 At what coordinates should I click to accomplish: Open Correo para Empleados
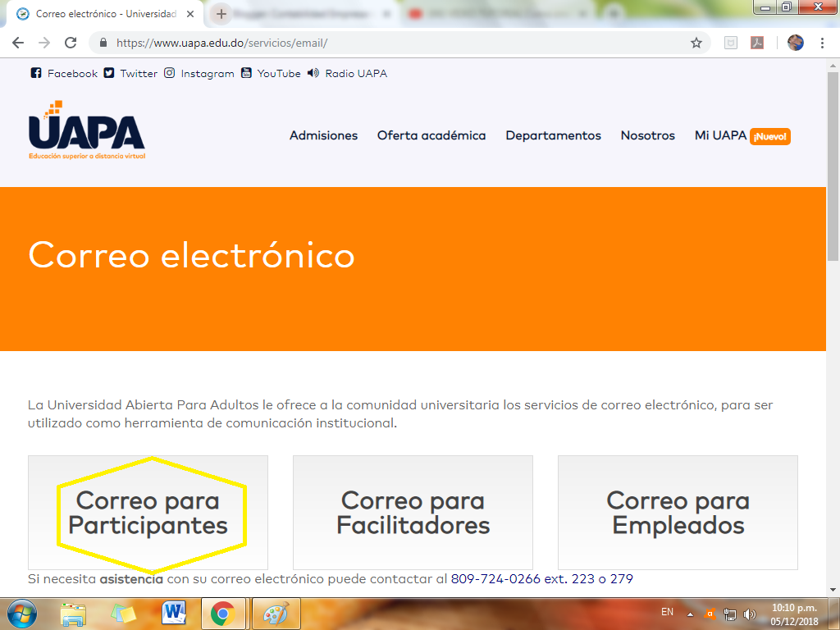click(x=678, y=512)
